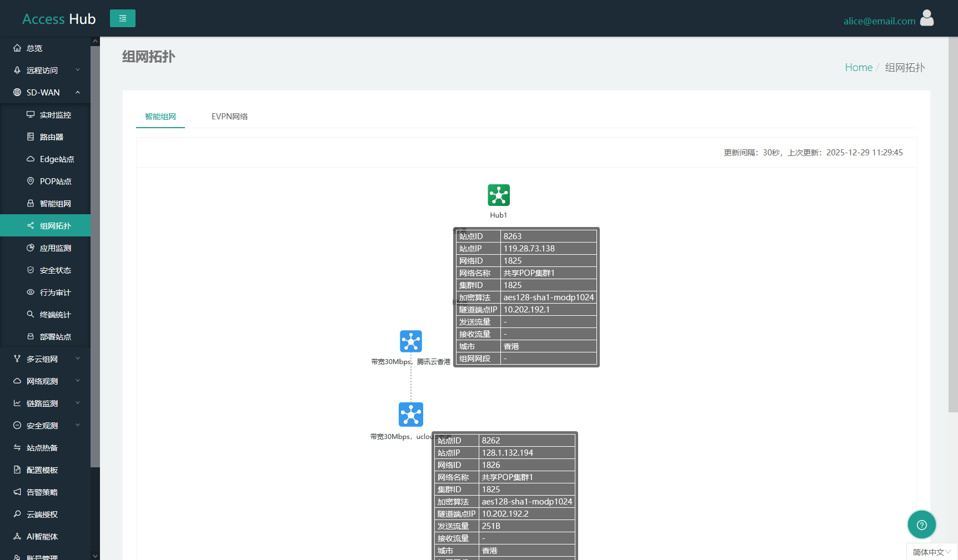Expand the 安全观测 submenu chevron
Viewport: 958px width, 560px height.
(x=78, y=425)
